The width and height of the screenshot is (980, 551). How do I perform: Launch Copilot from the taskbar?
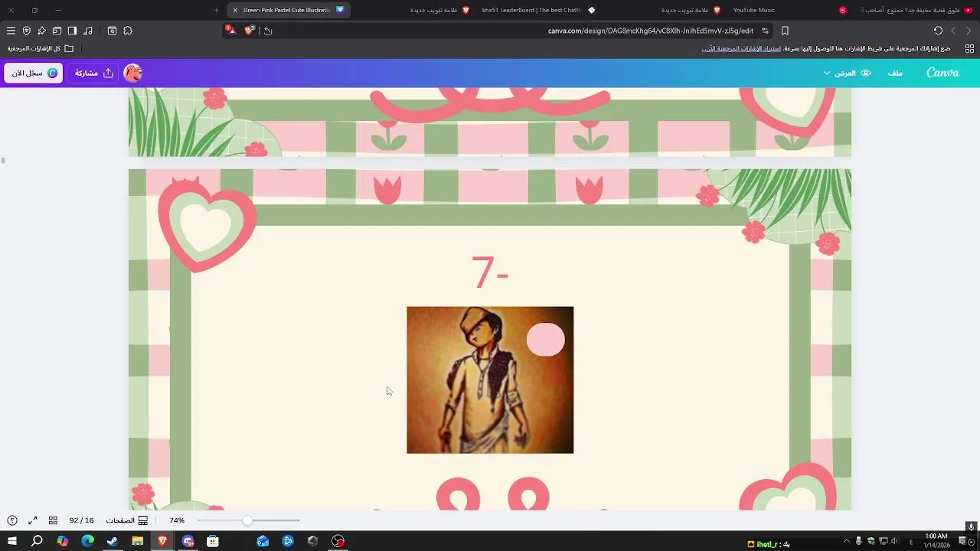coord(62,541)
